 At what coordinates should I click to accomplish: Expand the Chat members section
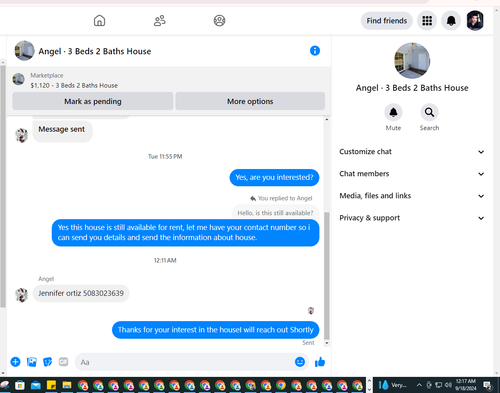412,174
